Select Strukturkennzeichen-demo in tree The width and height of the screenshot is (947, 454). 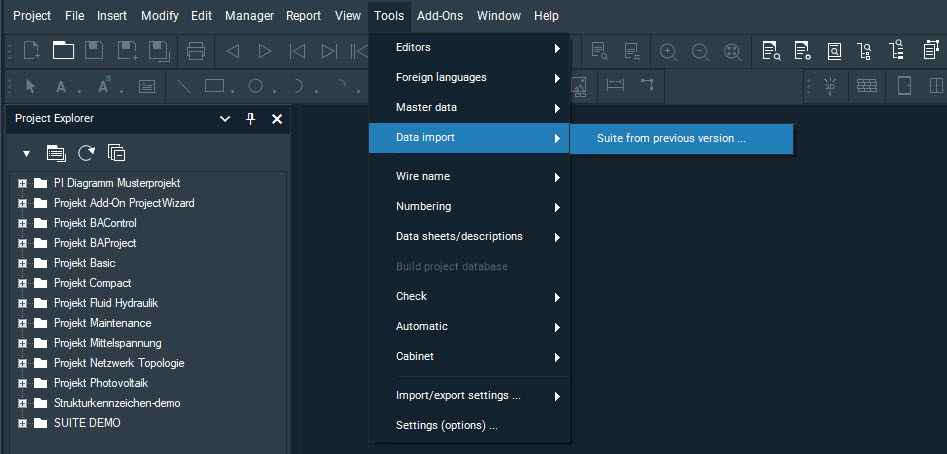point(117,403)
